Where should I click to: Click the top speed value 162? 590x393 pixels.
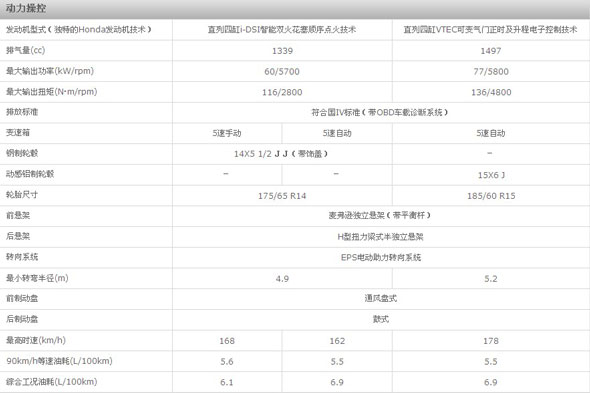point(337,341)
